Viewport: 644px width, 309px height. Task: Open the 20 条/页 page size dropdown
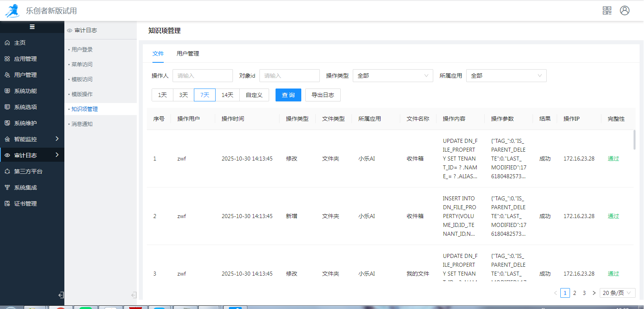(x=617, y=293)
